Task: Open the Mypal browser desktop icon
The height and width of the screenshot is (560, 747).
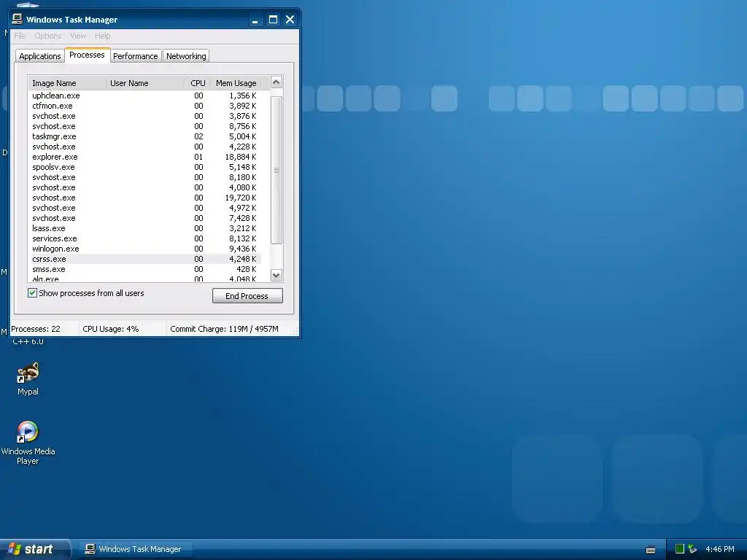Action: point(28,379)
